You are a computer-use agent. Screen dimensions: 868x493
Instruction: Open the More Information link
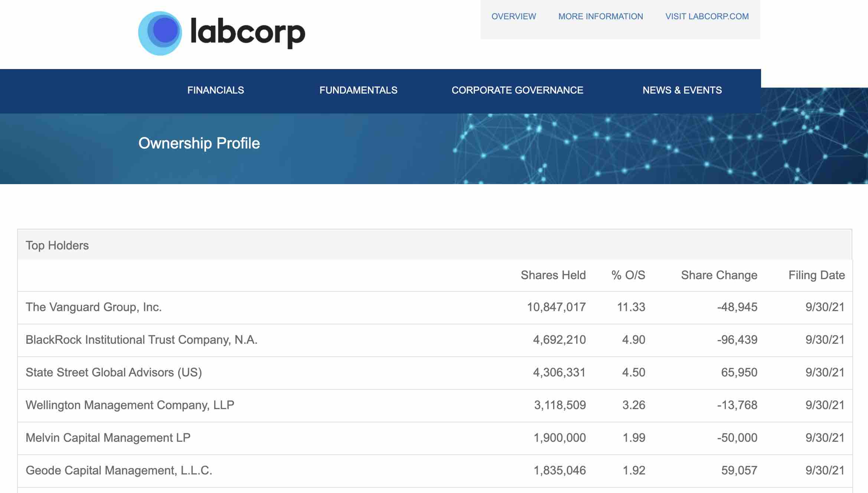point(601,16)
